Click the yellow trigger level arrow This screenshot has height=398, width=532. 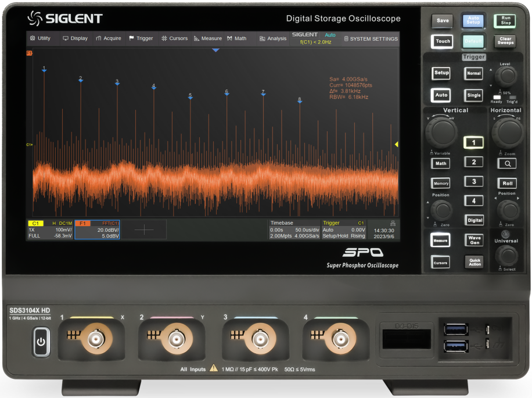tap(396, 145)
